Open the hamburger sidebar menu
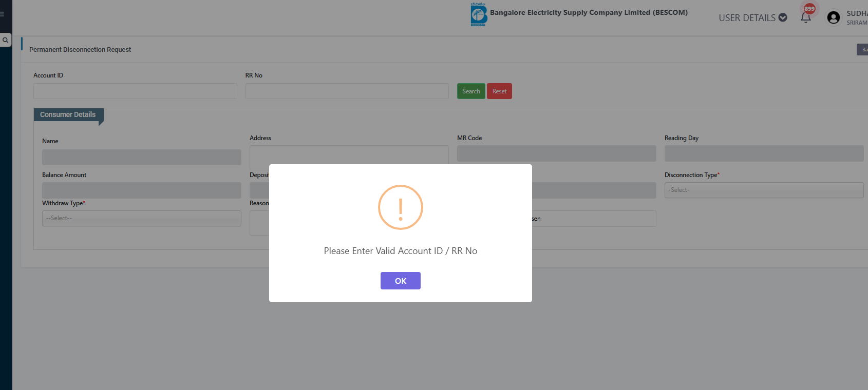Screen dimensions: 868x390 2,14
